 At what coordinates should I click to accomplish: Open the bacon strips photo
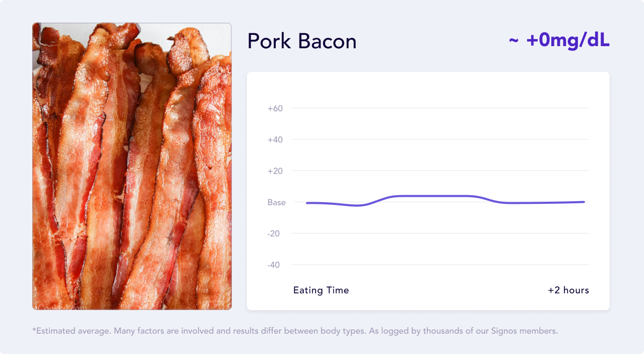pos(132,166)
